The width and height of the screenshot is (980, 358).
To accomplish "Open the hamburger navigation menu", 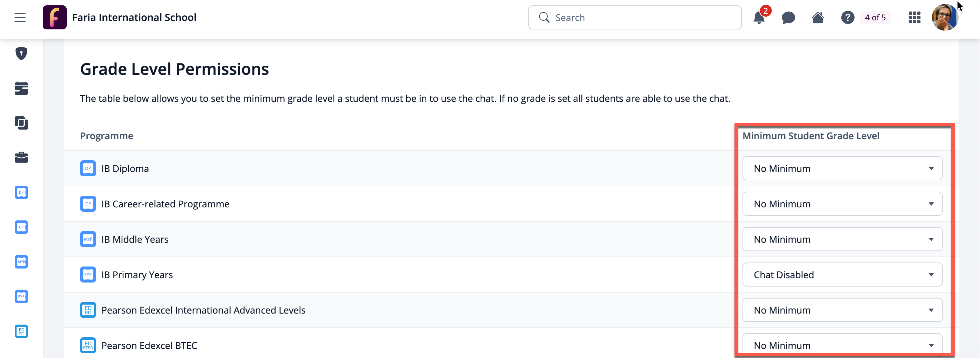I will tap(20, 17).
